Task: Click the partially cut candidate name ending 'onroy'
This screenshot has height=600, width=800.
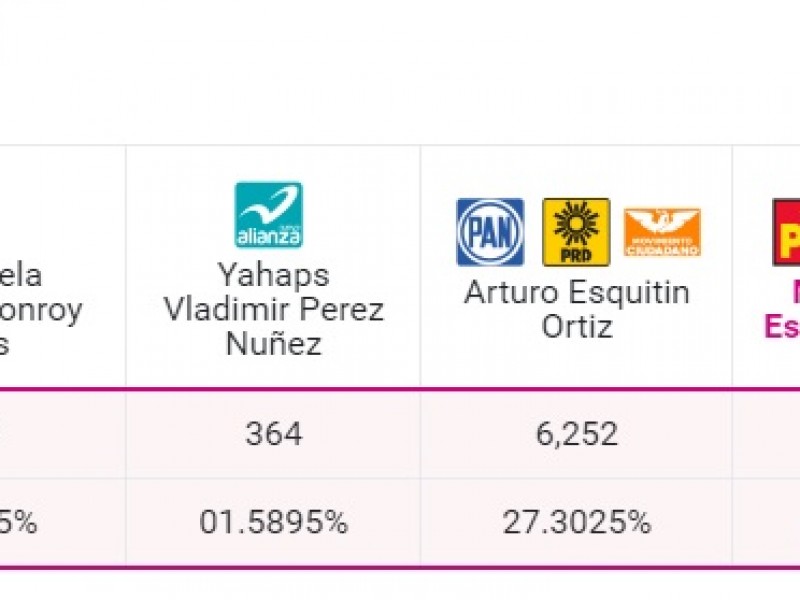Action: pos(41,311)
